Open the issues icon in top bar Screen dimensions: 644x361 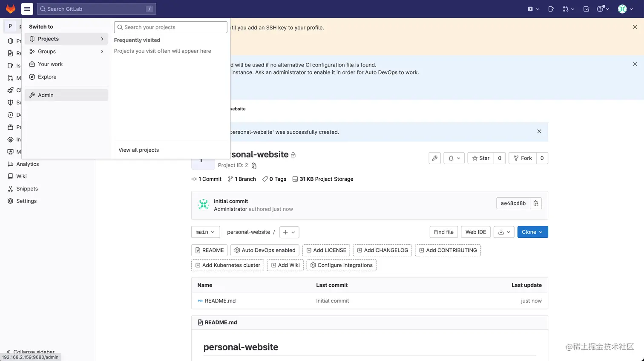551,9
